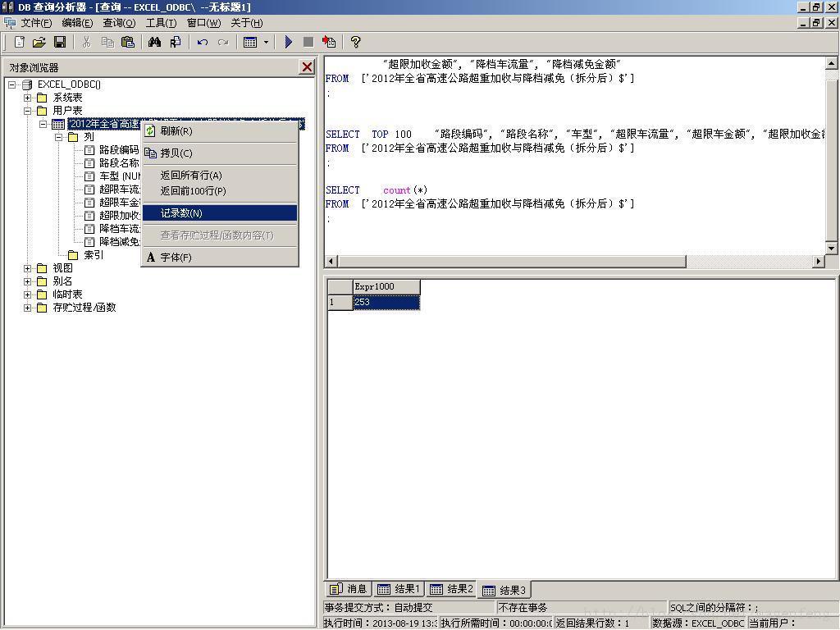This screenshot has height=630, width=840.
Task: Expand the 系统表 node
Action: 27,98
